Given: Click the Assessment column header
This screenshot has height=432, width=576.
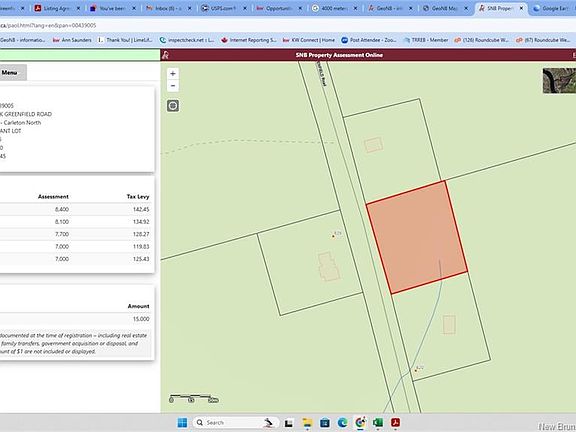Looking at the screenshot, I should tap(53, 197).
